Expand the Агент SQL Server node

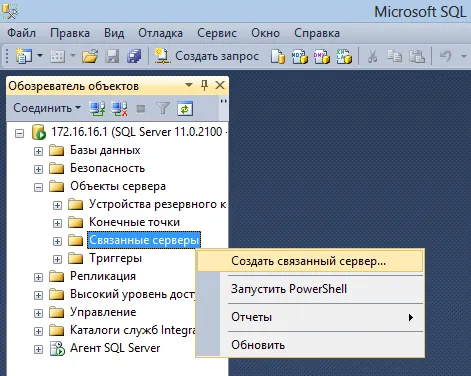tap(38, 349)
